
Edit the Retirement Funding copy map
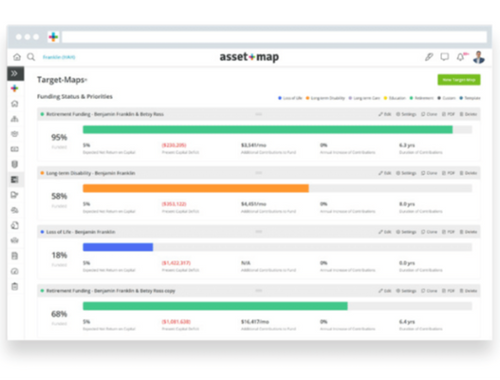point(385,291)
